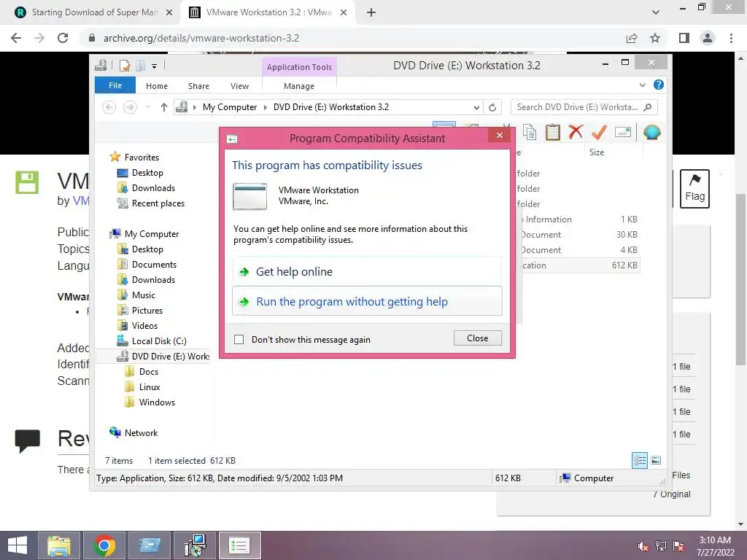Open recent locations dropdown arrow
The width and height of the screenshot is (747, 560).
point(147,108)
